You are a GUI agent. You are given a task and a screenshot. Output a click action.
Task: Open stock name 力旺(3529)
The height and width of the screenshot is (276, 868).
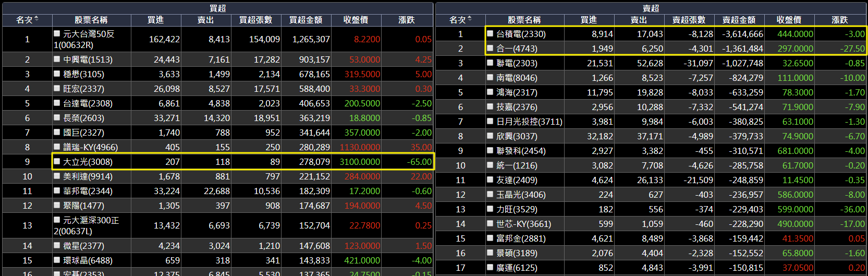517,209
